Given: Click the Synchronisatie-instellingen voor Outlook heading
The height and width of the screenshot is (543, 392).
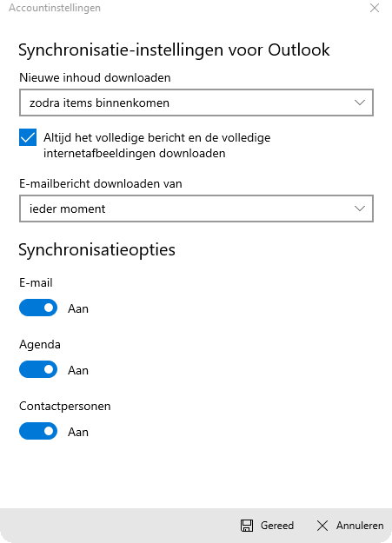Looking at the screenshot, I should (174, 50).
